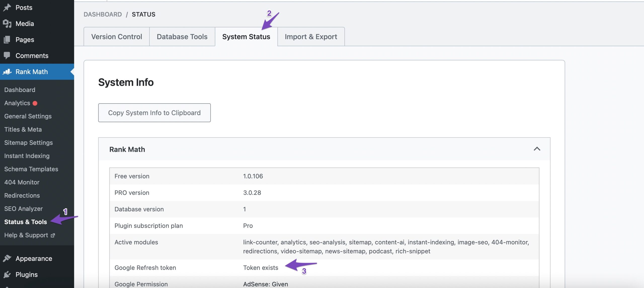Click the Comments speech bubble icon

[7, 56]
